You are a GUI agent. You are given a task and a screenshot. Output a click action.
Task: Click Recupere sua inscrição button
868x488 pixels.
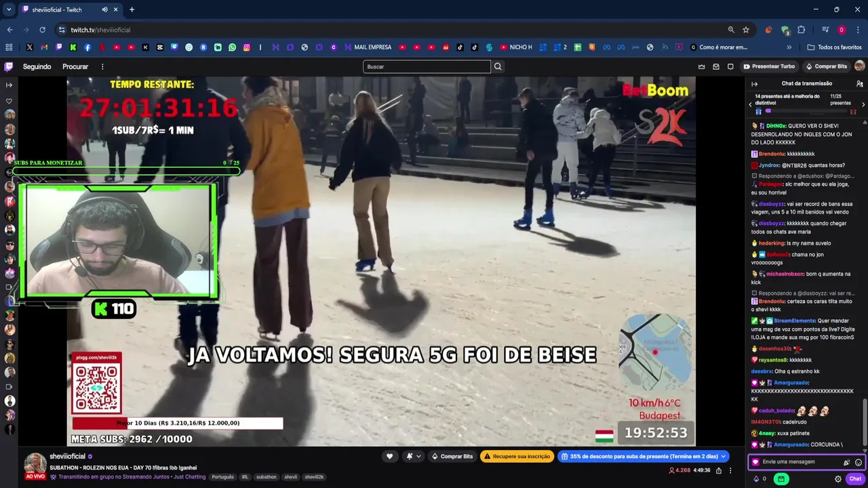(517, 456)
